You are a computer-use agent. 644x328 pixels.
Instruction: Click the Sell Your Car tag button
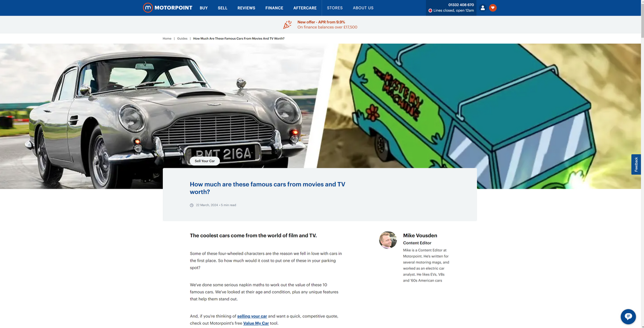click(205, 161)
